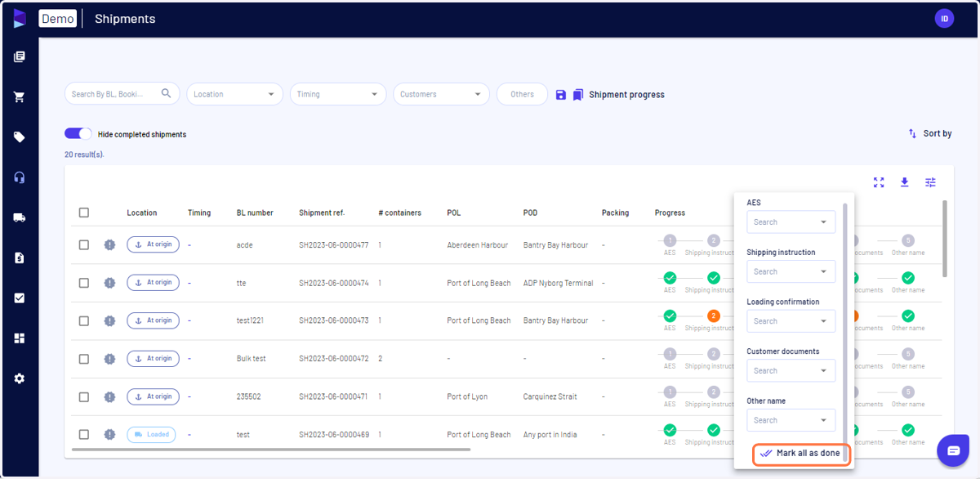
Task: Open the Location filter dropdown
Action: pos(234,94)
